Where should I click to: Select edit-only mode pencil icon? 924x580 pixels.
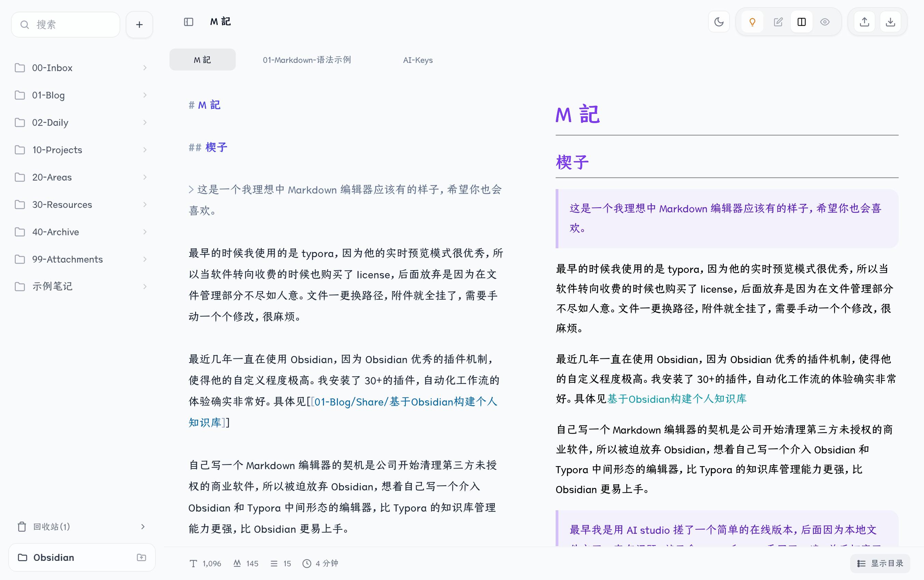point(778,22)
